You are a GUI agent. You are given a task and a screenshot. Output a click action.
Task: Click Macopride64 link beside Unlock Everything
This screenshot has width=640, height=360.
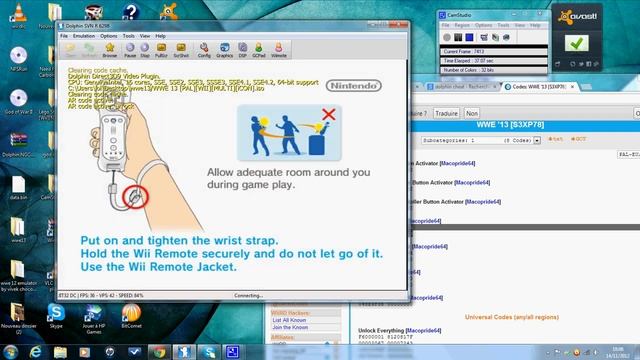[x=424, y=330]
